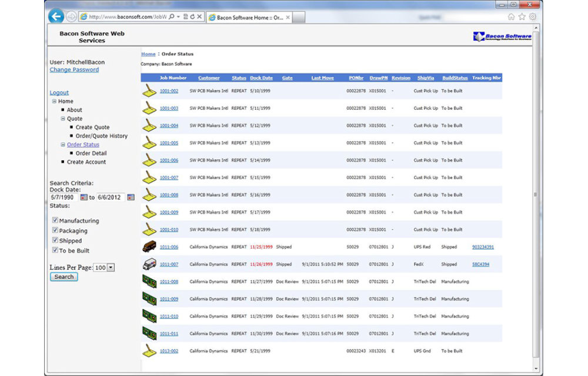Click the status icon for job 1001-009
Screen dimensions: 588x376
click(x=149, y=212)
